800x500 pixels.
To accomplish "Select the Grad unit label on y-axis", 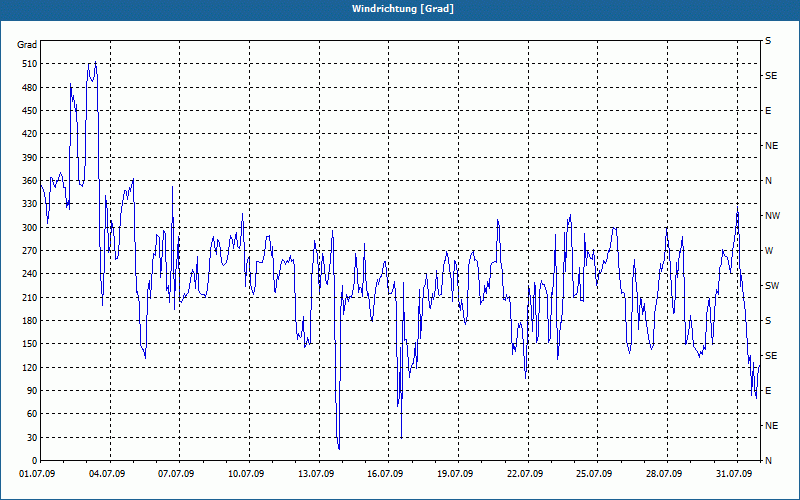I will tap(27, 45).
